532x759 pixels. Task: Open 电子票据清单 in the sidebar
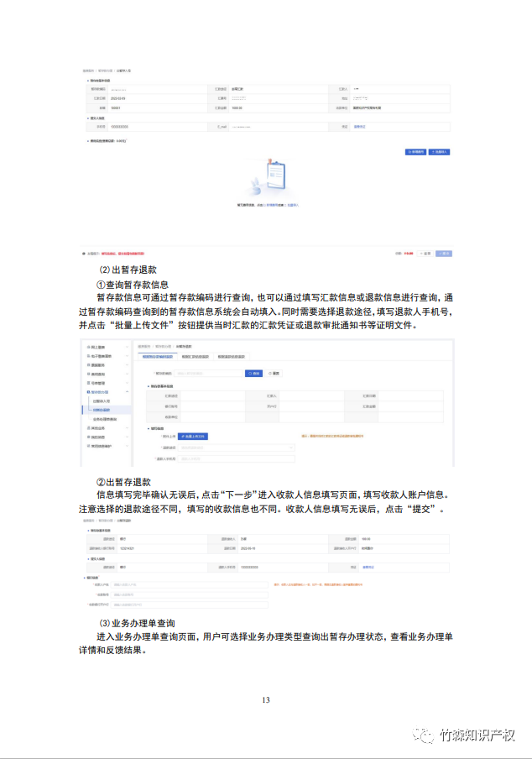coord(102,356)
